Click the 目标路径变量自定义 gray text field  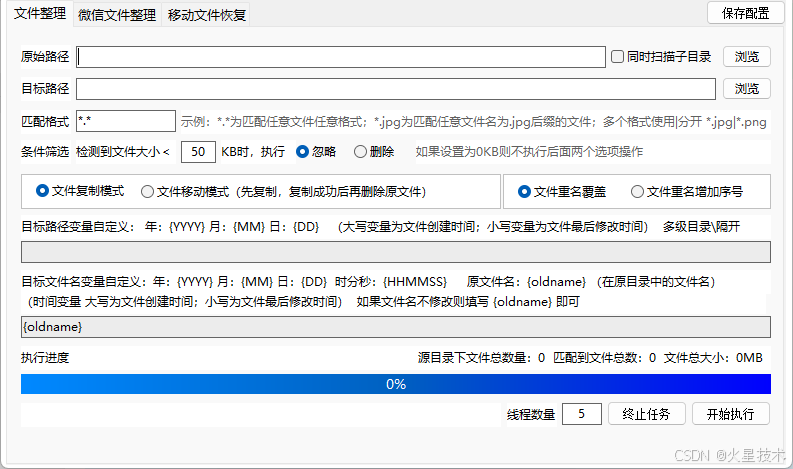[396, 252]
